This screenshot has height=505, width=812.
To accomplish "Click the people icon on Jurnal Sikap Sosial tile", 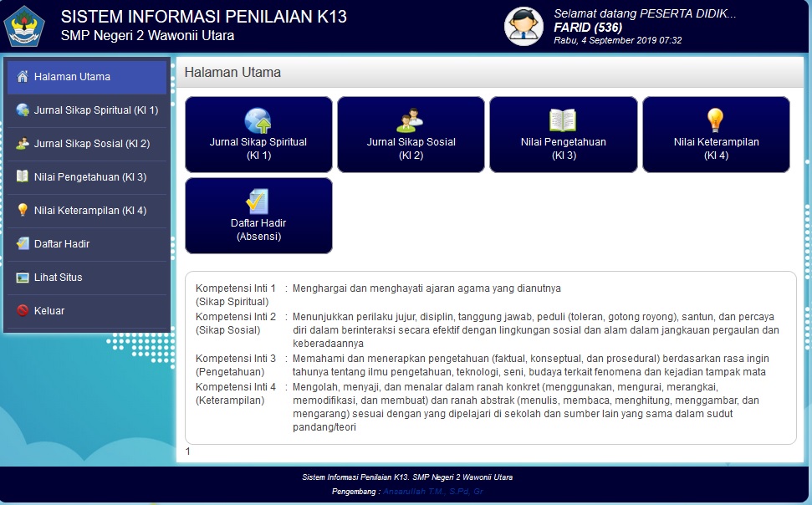I will point(411,121).
